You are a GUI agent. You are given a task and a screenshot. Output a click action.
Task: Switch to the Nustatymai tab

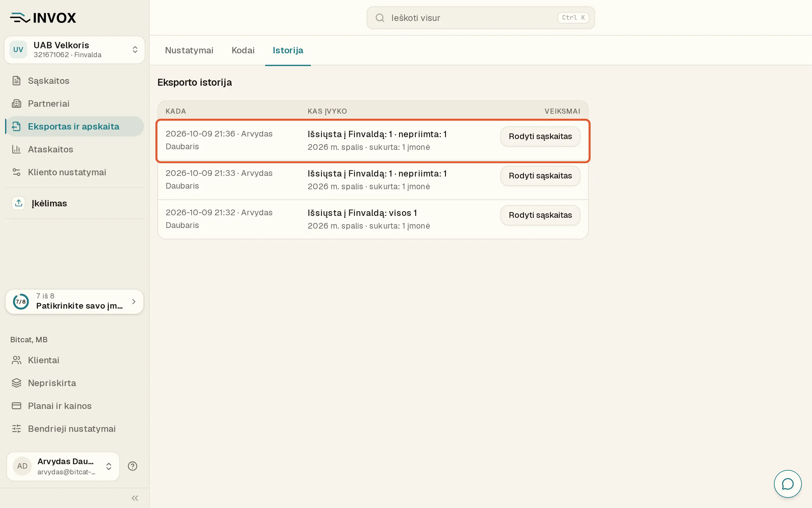(189, 50)
